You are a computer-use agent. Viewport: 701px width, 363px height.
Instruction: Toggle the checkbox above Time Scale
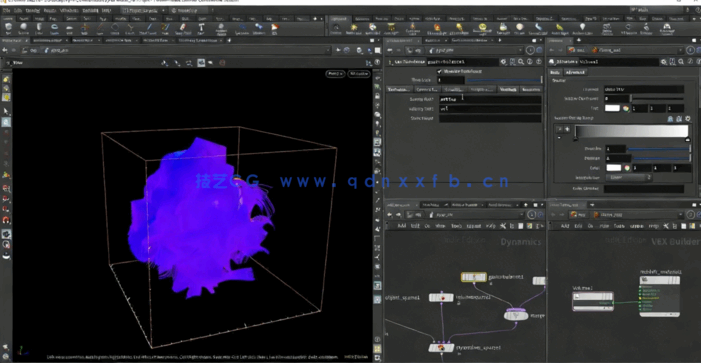pos(439,72)
